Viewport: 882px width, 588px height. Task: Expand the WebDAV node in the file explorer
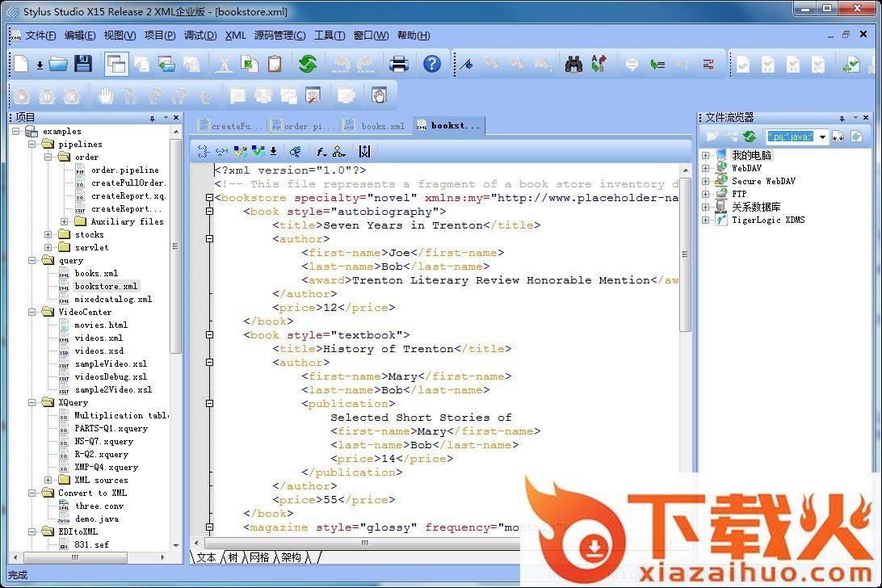pyautogui.click(x=705, y=168)
